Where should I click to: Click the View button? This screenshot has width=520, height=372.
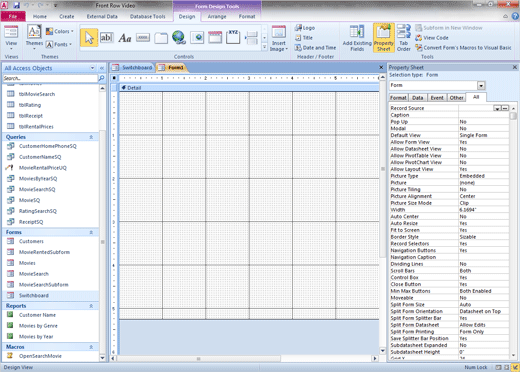[x=11, y=38]
